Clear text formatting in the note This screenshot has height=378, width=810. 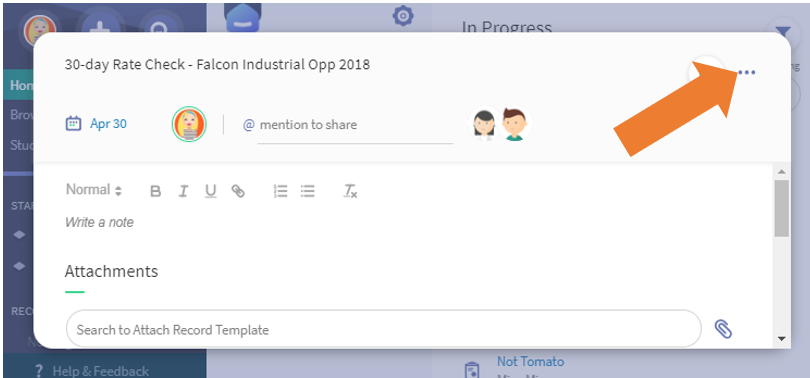pyautogui.click(x=351, y=192)
